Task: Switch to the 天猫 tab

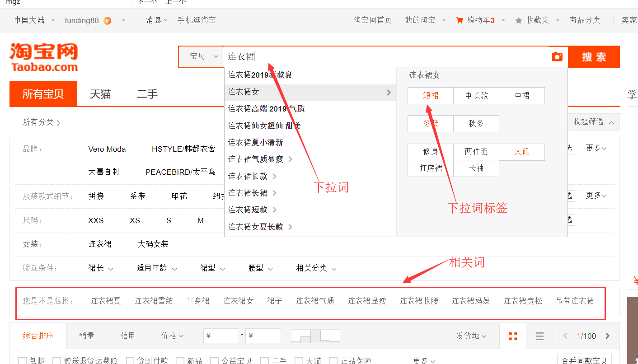Action: [100, 94]
